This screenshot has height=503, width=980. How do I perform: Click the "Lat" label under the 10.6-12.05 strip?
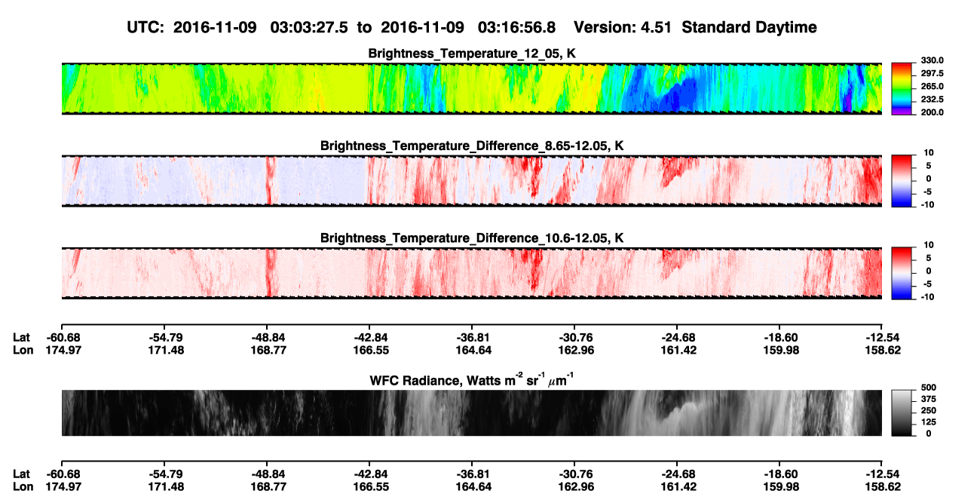tap(21, 337)
